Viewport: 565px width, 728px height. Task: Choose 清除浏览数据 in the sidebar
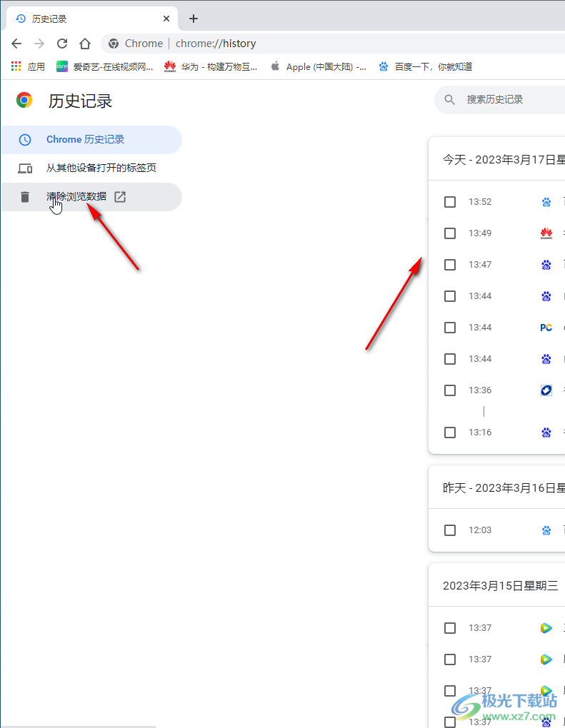(x=91, y=197)
